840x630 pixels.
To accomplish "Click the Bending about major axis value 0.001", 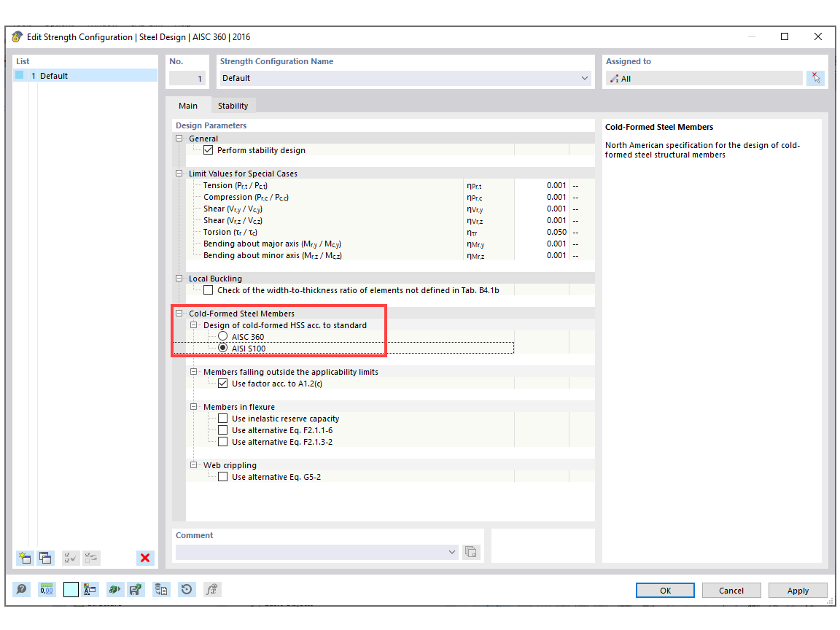I will tap(556, 244).
